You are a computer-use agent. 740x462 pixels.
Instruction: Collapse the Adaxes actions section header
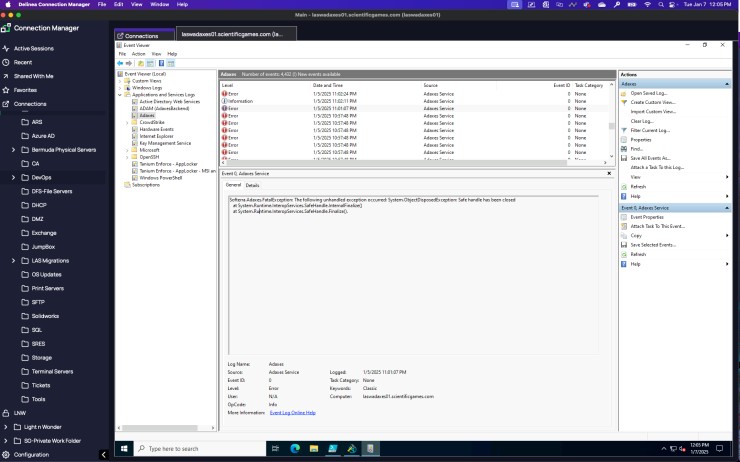(726, 84)
